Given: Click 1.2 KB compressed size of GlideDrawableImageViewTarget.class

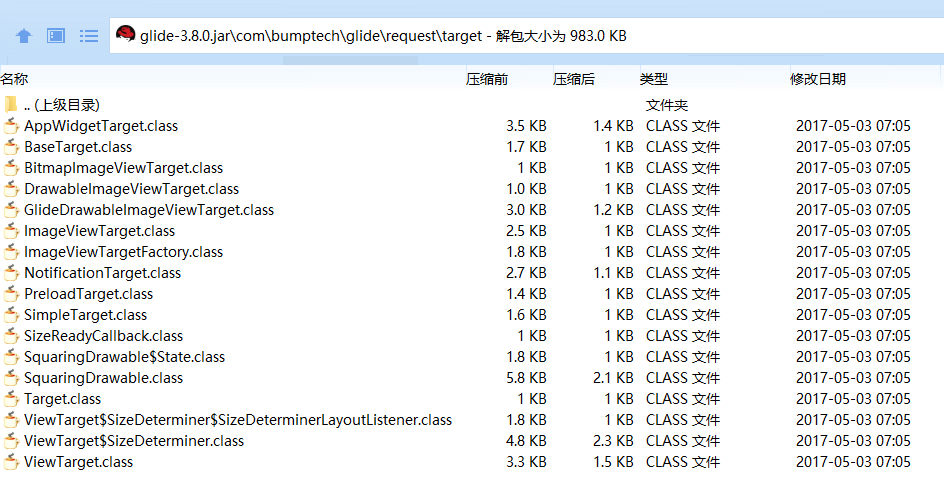Looking at the screenshot, I should point(613,210).
